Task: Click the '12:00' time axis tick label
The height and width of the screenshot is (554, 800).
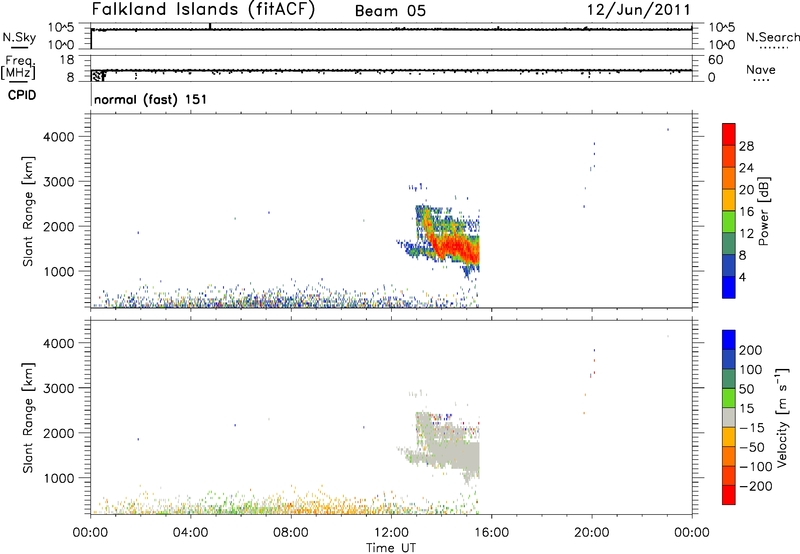Action: tap(391, 533)
